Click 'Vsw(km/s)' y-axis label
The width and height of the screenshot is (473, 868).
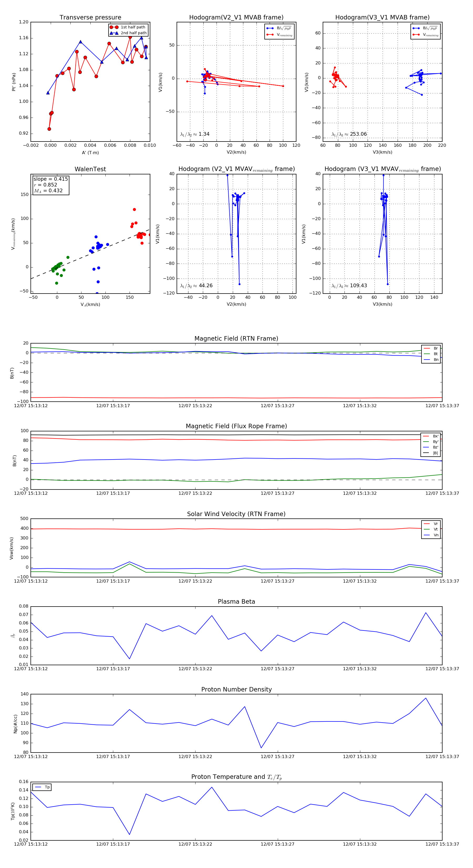[12, 548]
